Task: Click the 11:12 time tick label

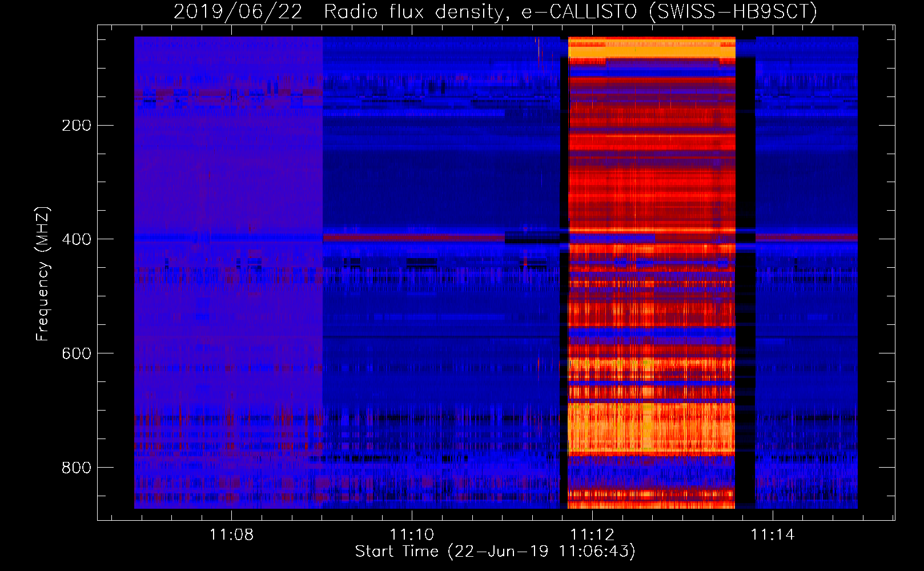Action: coord(592,534)
